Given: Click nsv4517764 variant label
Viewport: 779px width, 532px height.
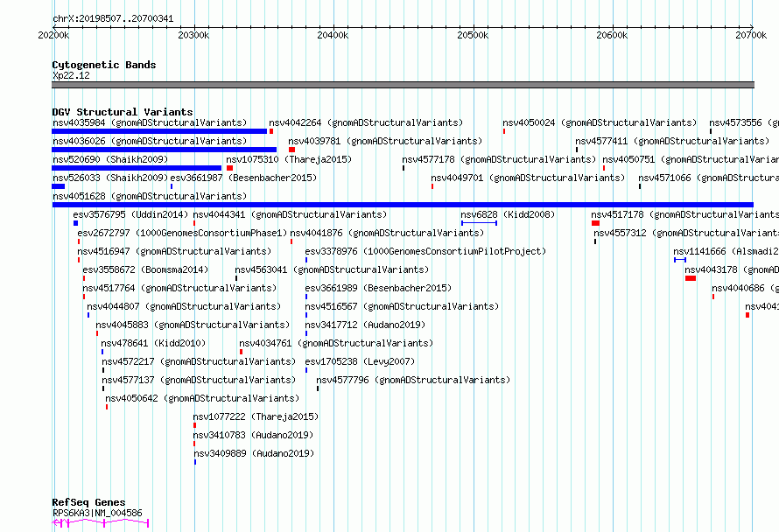Looking at the screenshot, I should 179,288.
